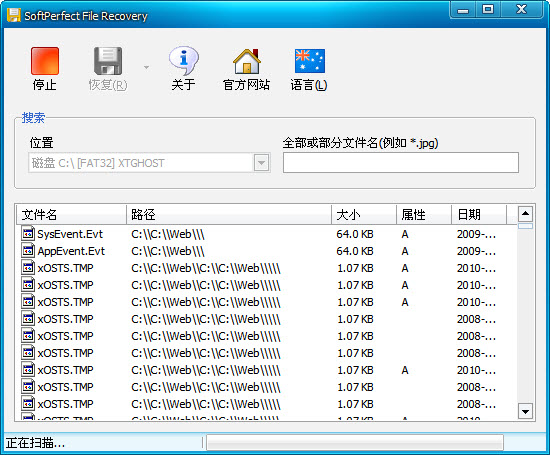550x455 pixels.
Task: Select the AppEvent.Evt file row
Action: pyautogui.click(x=266, y=251)
